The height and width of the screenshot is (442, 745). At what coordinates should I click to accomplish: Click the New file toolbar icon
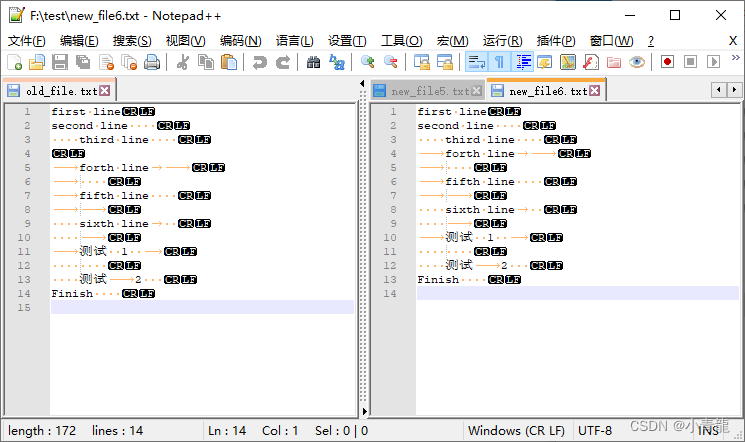[x=15, y=62]
